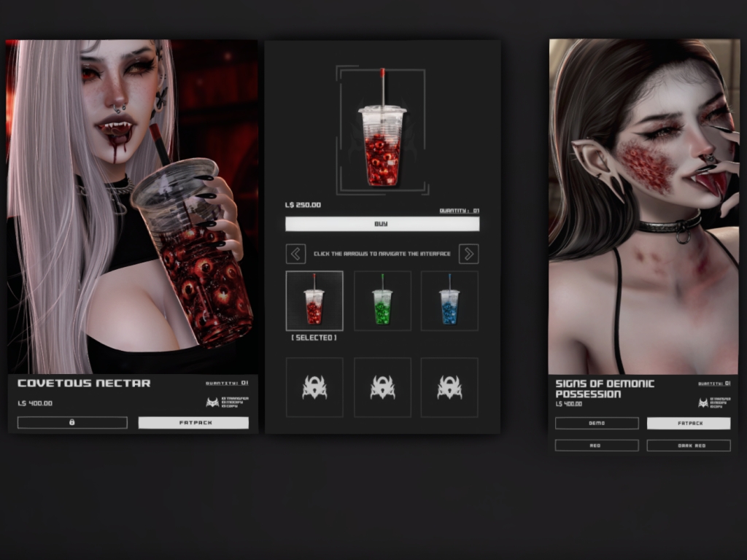Click the first locked slot icon
Viewport: 747px width, 560px height.
click(x=314, y=387)
